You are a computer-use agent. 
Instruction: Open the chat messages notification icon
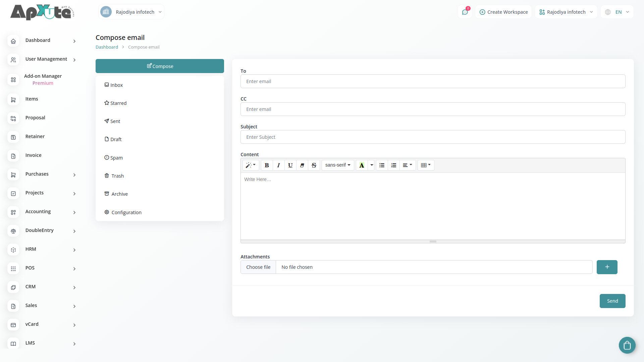click(x=465, y=12)
